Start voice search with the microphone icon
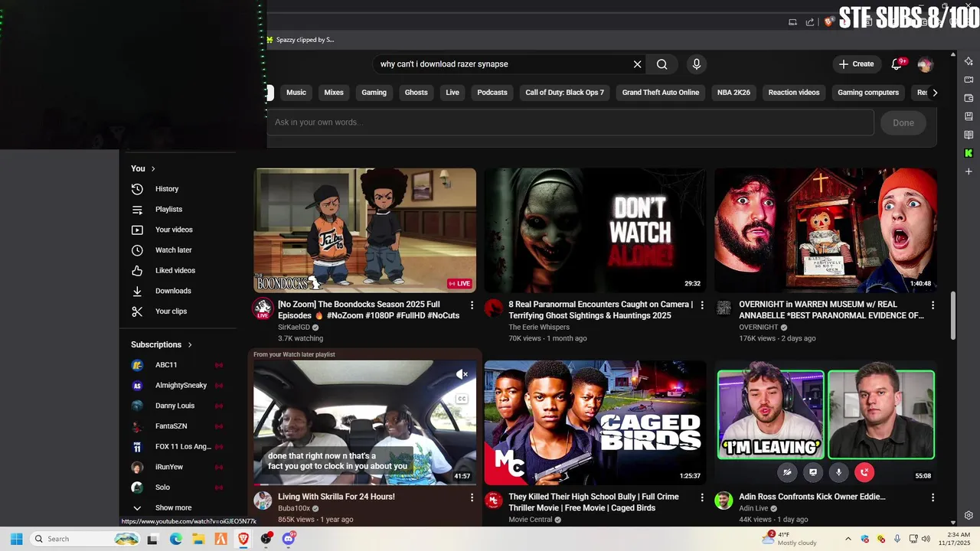The width and height of the screenshot is (980, 551). pos(697,64)
